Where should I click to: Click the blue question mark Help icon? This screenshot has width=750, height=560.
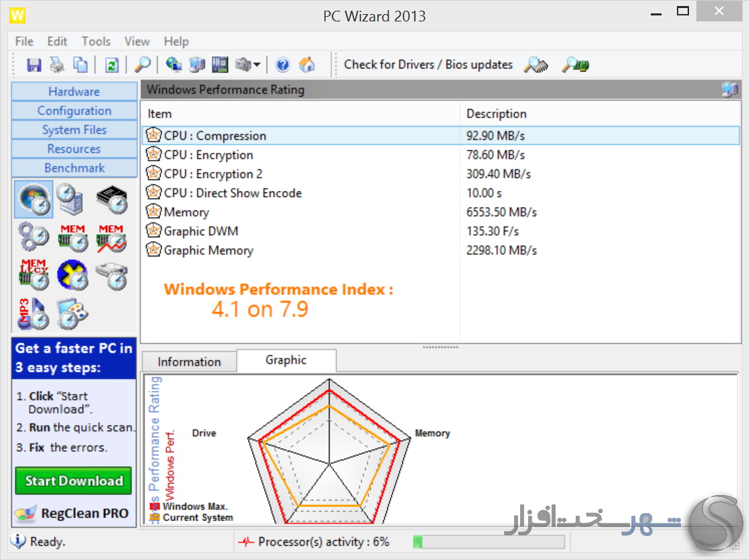coord(283,64)
